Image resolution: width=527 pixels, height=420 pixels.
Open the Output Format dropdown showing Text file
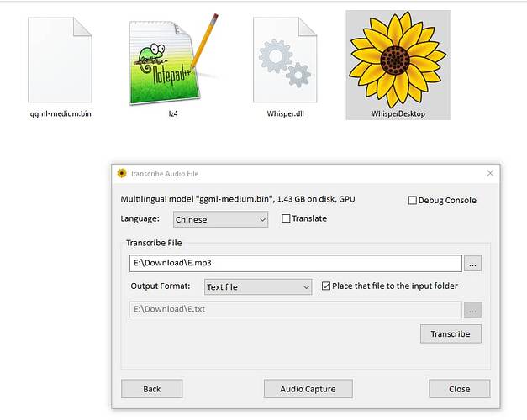[x=258, y=287]
